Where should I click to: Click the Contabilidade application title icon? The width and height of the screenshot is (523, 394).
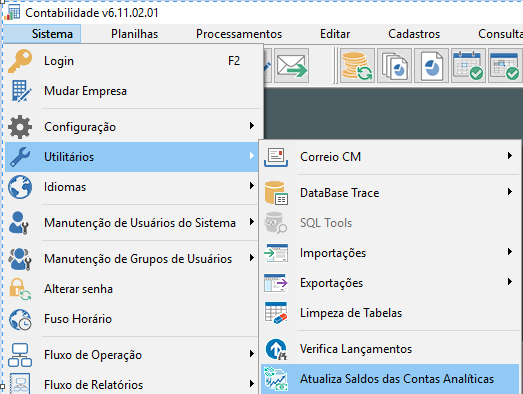[13, 13]
